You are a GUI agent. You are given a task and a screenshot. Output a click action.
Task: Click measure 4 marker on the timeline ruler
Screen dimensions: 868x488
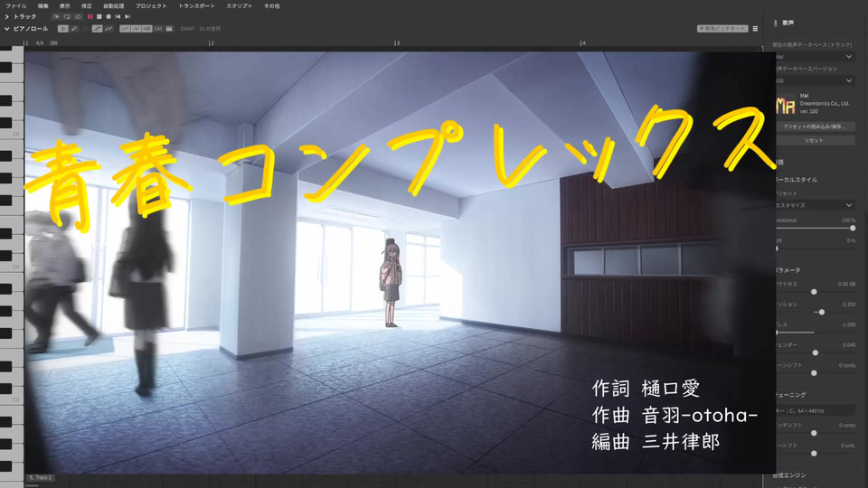point(583,42)
